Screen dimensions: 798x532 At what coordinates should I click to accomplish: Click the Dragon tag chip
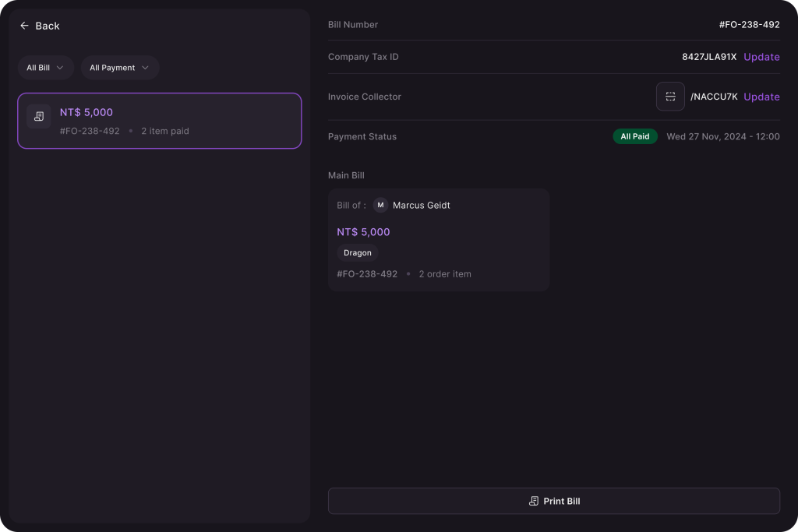pos(357,253)
